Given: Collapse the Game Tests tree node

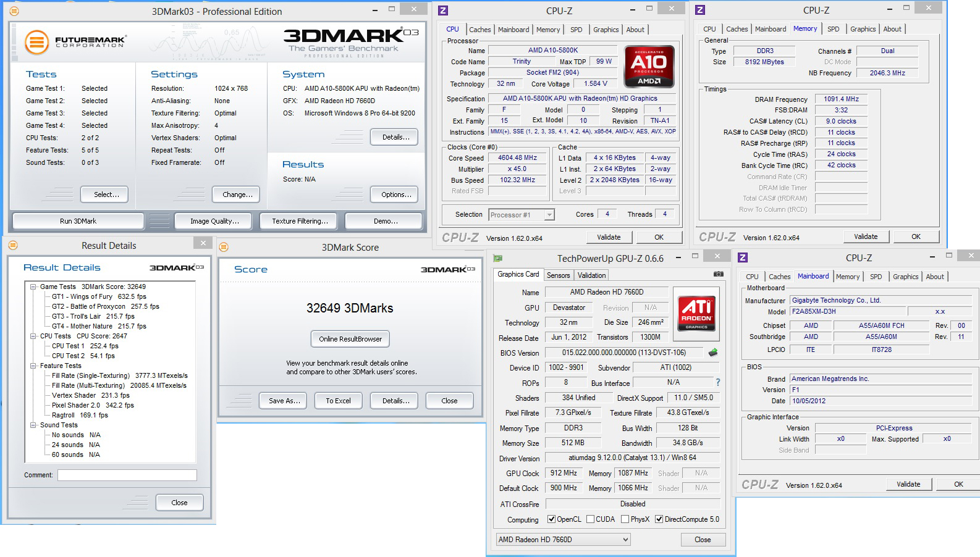Looking at the screenshot, I should pyautogui.click(x=33, y=287).
